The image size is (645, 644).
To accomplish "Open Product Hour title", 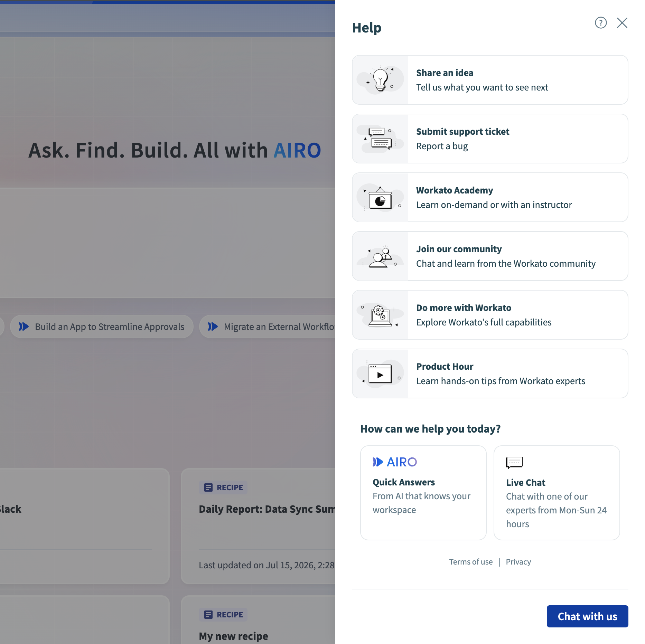I will (445, 367).
